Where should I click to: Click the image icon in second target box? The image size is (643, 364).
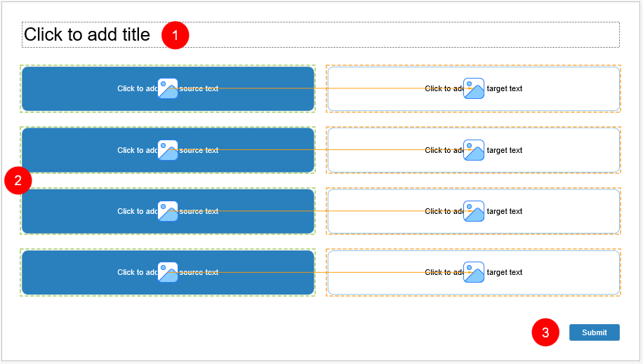click(x=474, y=150)
